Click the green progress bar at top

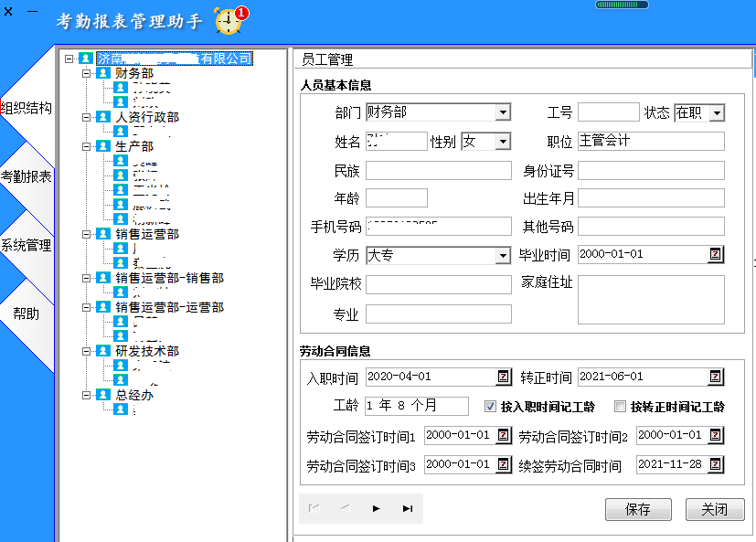pos(622,5)
